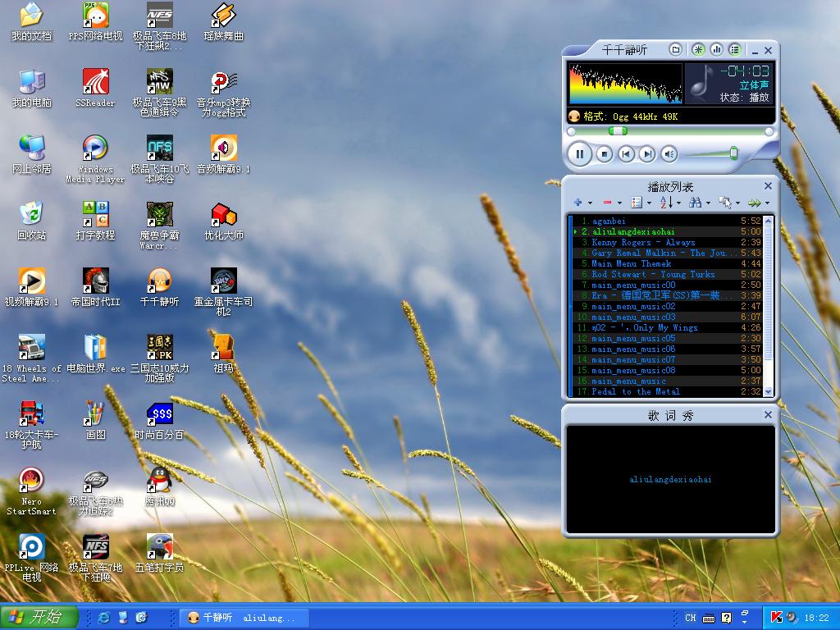
Task: Toggle the equalizer window button
Action: tap(716, 50)
